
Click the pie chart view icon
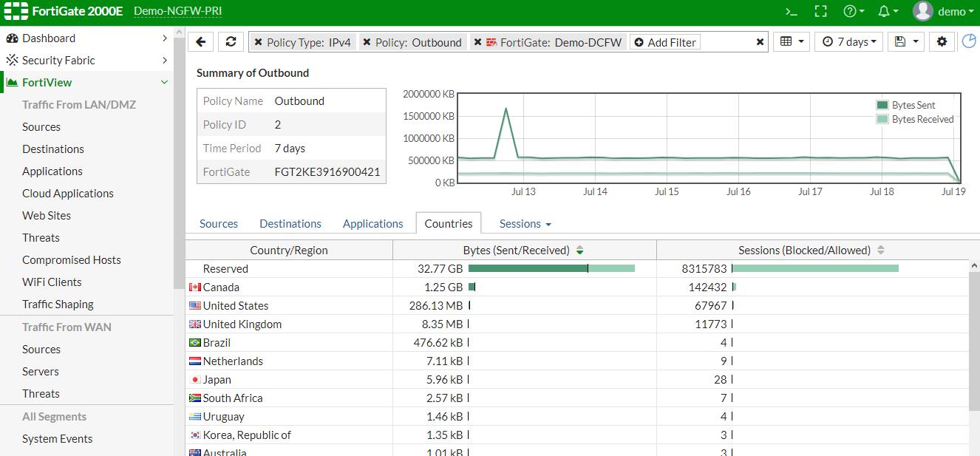[x=969, y=42]
